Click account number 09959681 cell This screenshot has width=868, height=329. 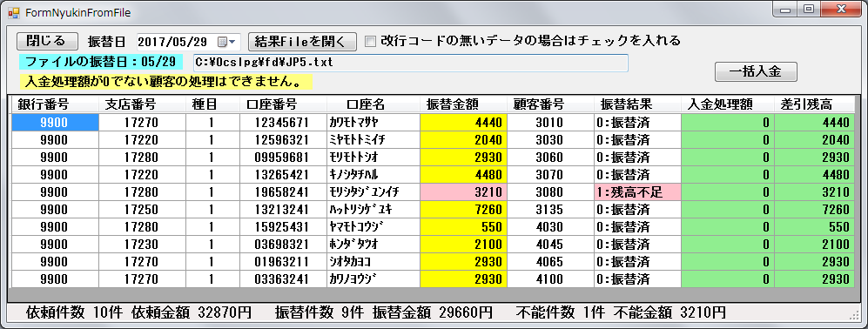click(x=284, y=158)
